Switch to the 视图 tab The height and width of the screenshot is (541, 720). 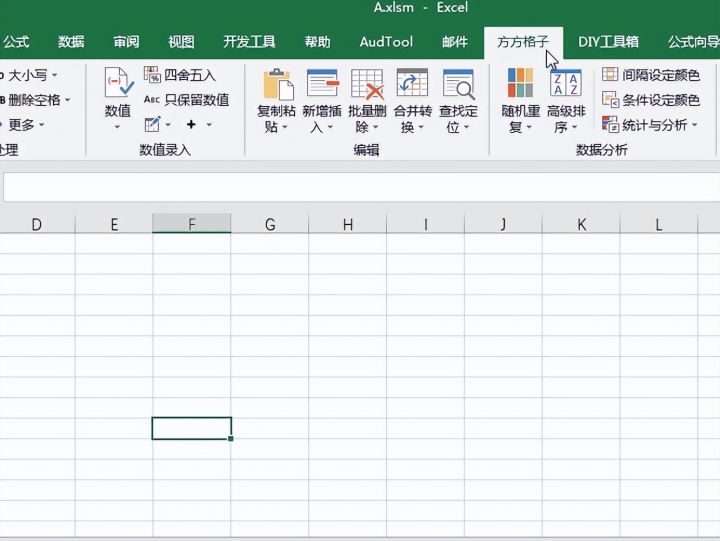(x=181, y=42)
